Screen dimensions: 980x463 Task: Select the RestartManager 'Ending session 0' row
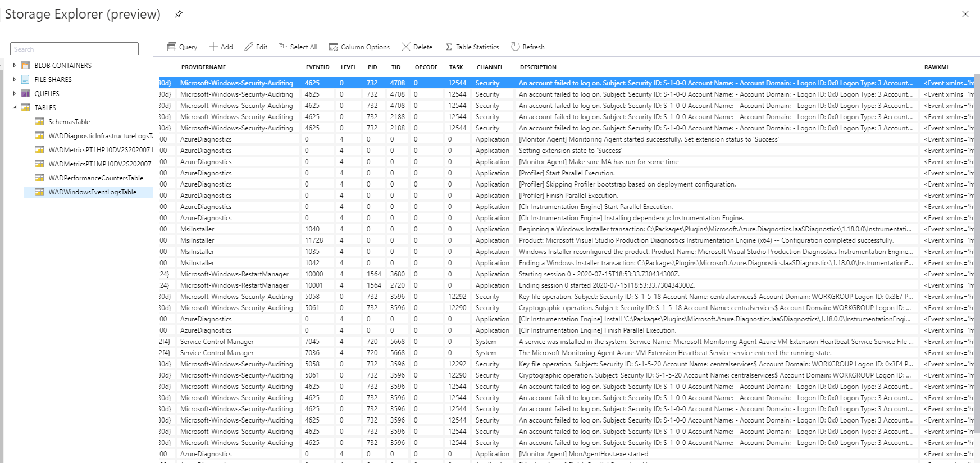(x=566, y=285)
